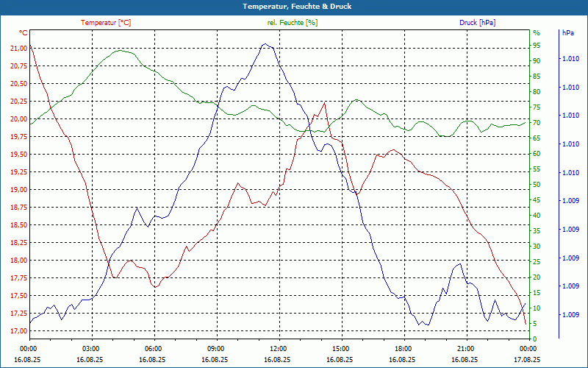The image size is (588, 368).
Task: Click the '21:00' time axis label
Action: tap(467, 348)
